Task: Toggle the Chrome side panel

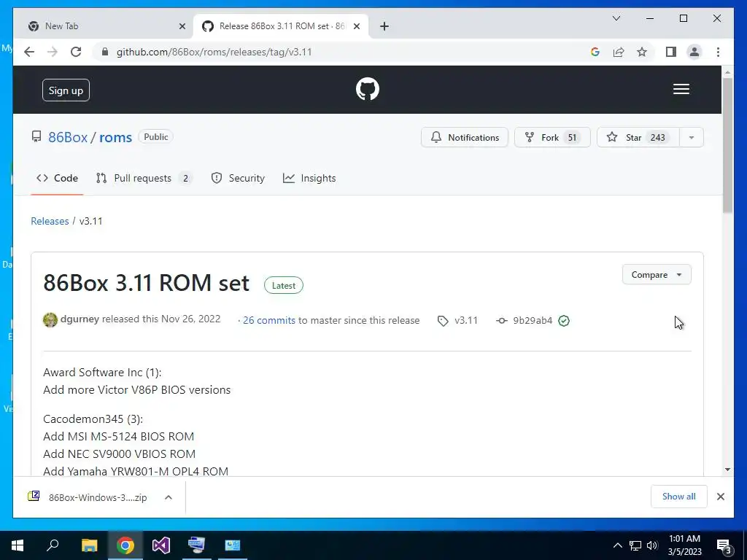Action: (671, 52)
